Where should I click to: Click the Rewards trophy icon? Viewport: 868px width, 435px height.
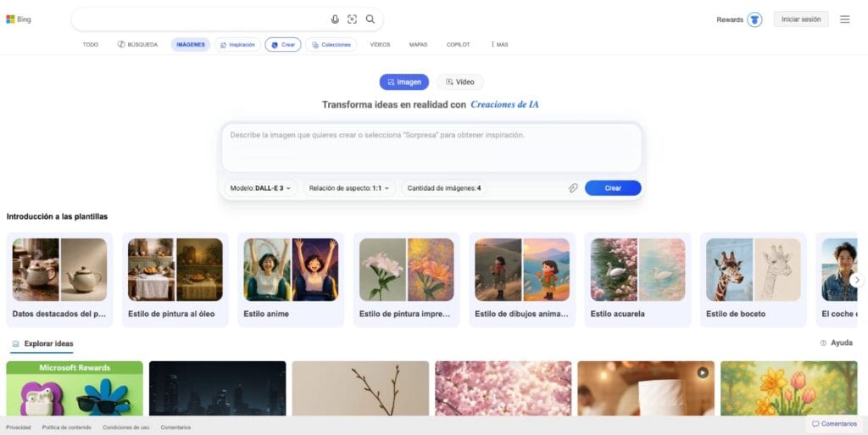click(x=754, y=20)
